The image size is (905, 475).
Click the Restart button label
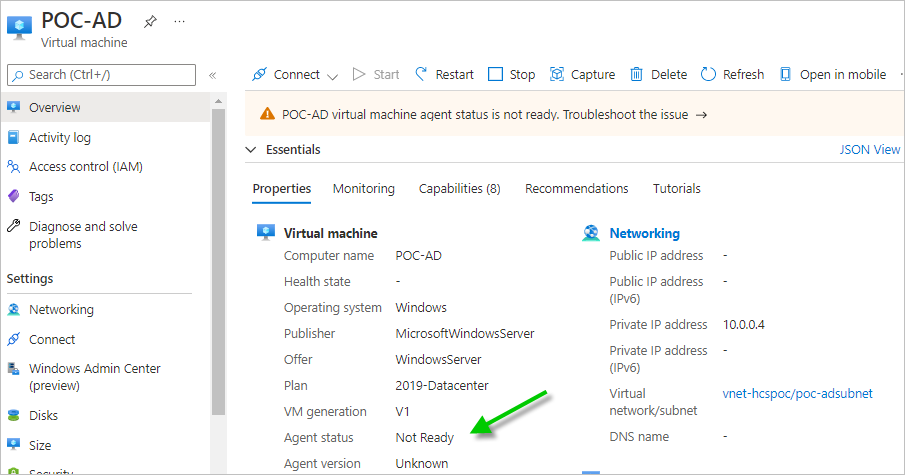tap(454, 74)
